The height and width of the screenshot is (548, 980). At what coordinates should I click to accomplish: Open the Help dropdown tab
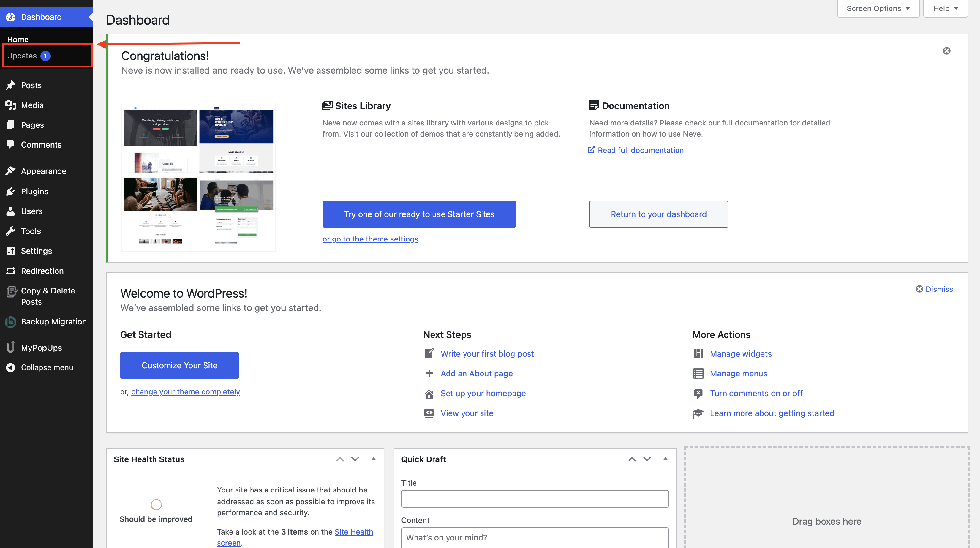945,8
